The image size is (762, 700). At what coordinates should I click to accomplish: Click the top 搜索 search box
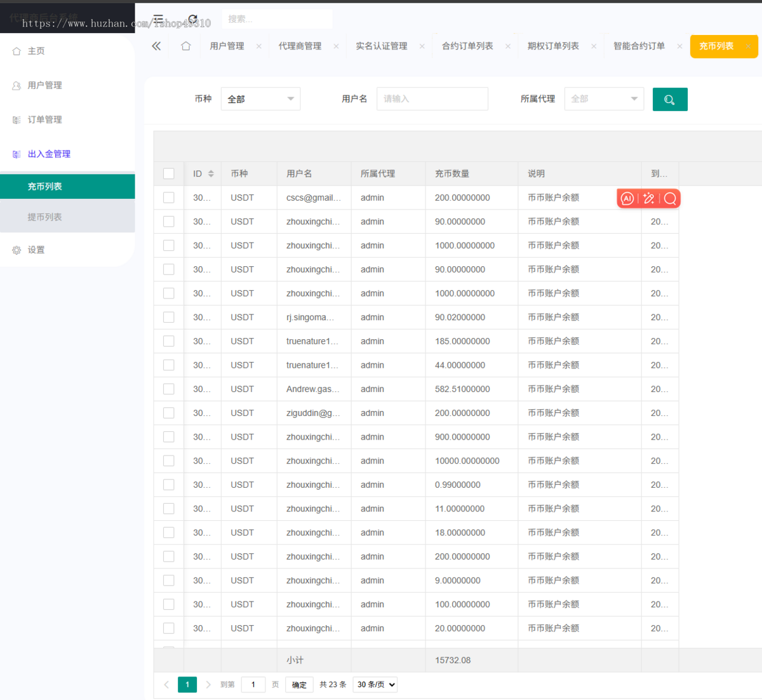[277, 19]
